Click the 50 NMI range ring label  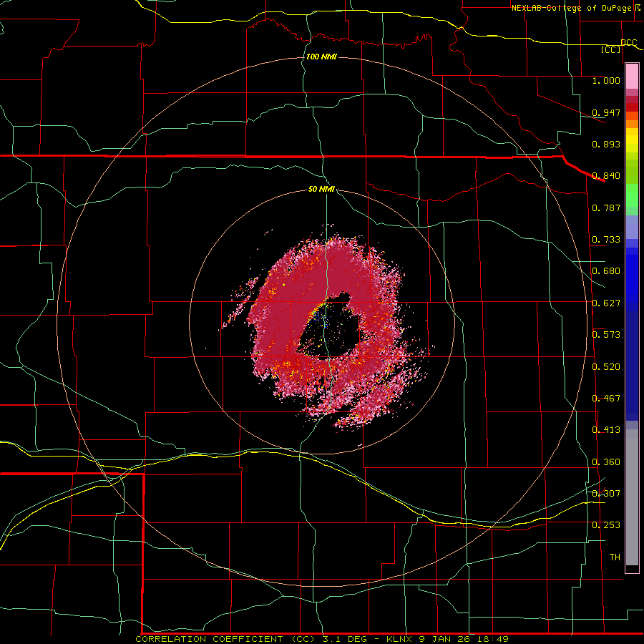pos(321,189)
